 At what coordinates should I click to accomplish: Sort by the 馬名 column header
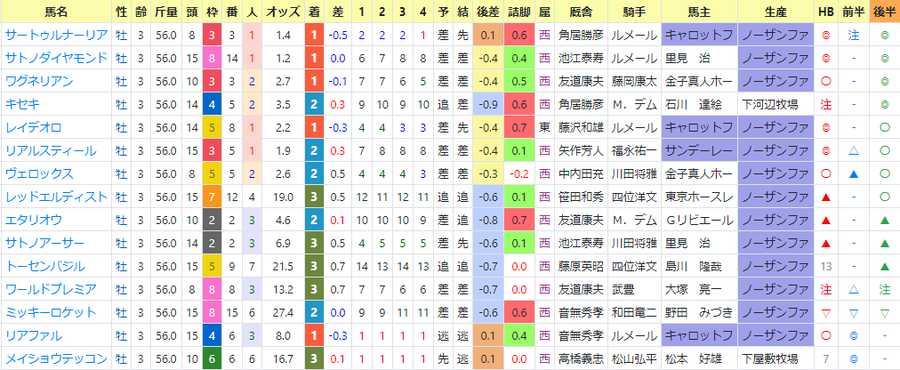click(56, 11)
